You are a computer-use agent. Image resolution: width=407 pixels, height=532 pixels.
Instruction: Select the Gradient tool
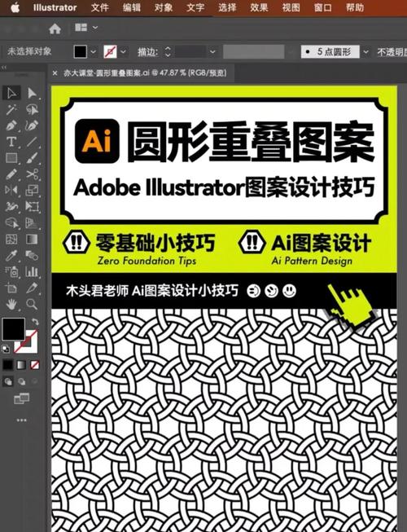point(32,240)
